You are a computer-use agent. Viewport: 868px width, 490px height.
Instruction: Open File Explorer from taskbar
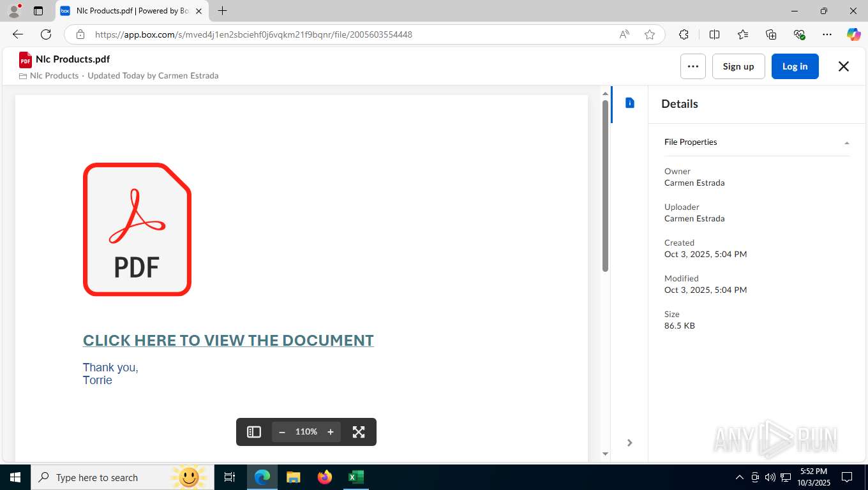pyautogui.click(x=294, y=477)
